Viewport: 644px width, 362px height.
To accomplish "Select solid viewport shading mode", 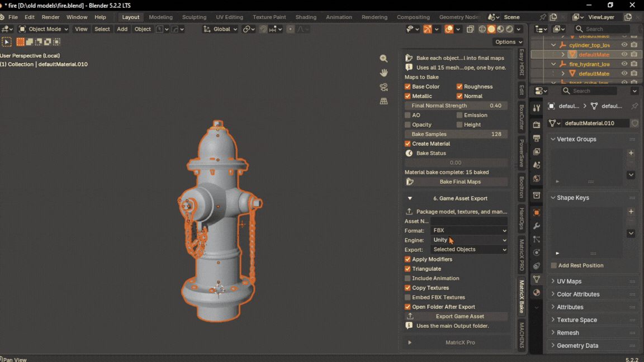I will 491,29.
